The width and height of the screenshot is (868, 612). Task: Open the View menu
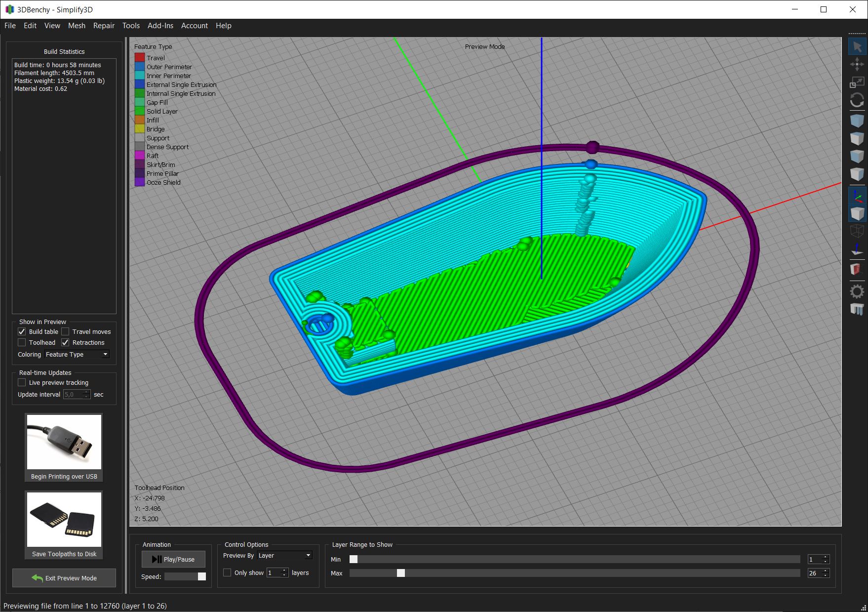[52, 26]
